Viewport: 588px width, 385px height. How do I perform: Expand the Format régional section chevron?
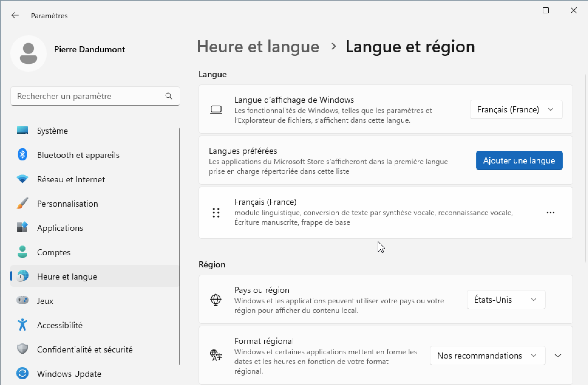pyautogui.click(x=558, y=356)
